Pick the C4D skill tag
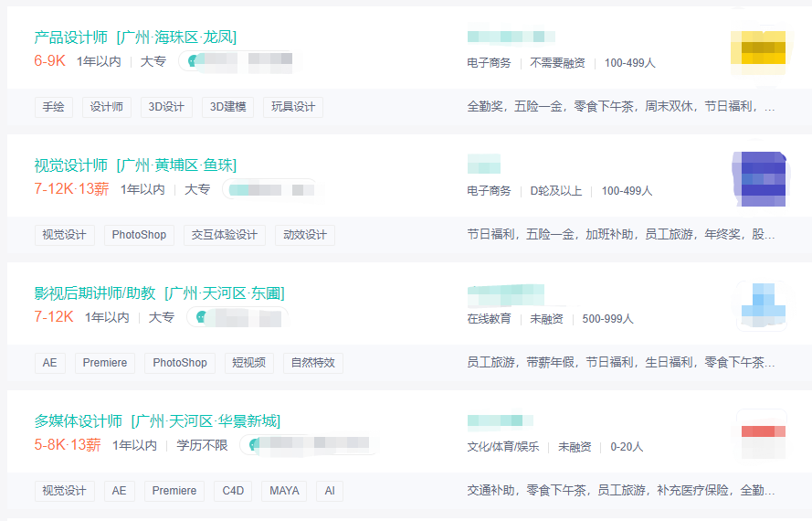Viewport: 812px width, 521px height. (234, 491)
